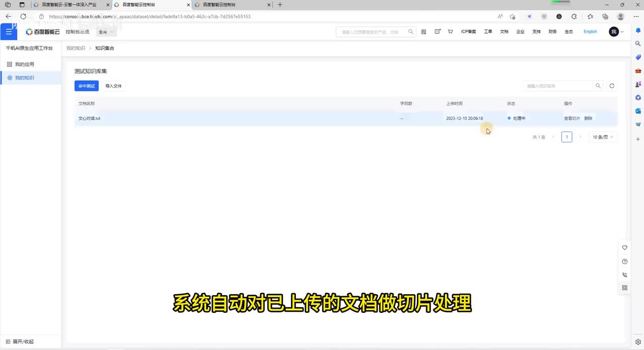Click the knowledge search magnifier icon
Image resolution: width=644 pixels, height=350 pixels.
tap(598, 86)
